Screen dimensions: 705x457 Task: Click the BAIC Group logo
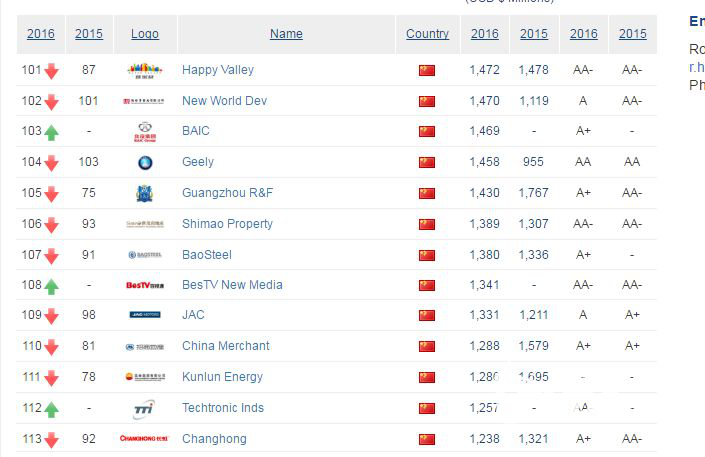coord(145,132)
